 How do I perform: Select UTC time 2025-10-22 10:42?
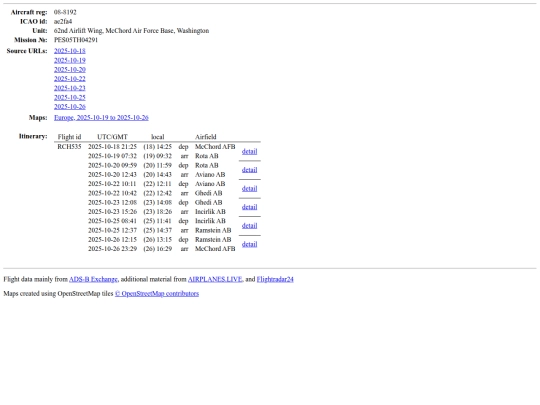pos(112,193)
